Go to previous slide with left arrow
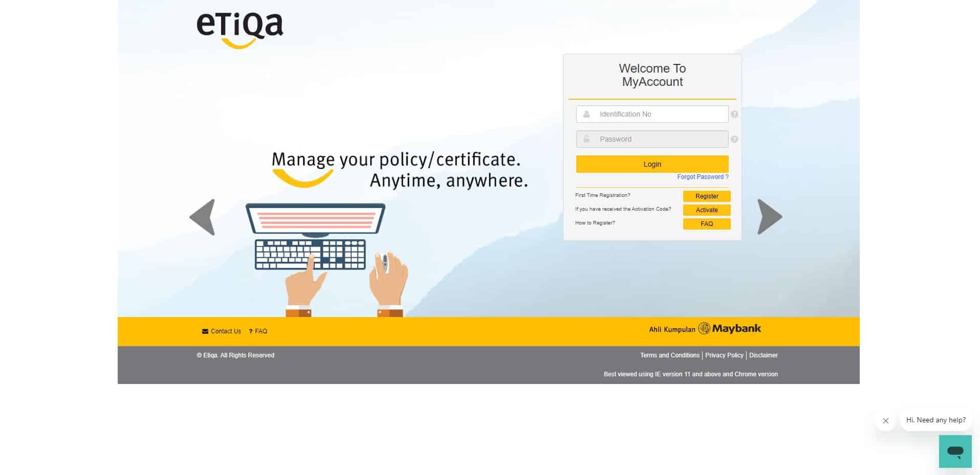This screenshot has width=980, height=475. point(202,217)
